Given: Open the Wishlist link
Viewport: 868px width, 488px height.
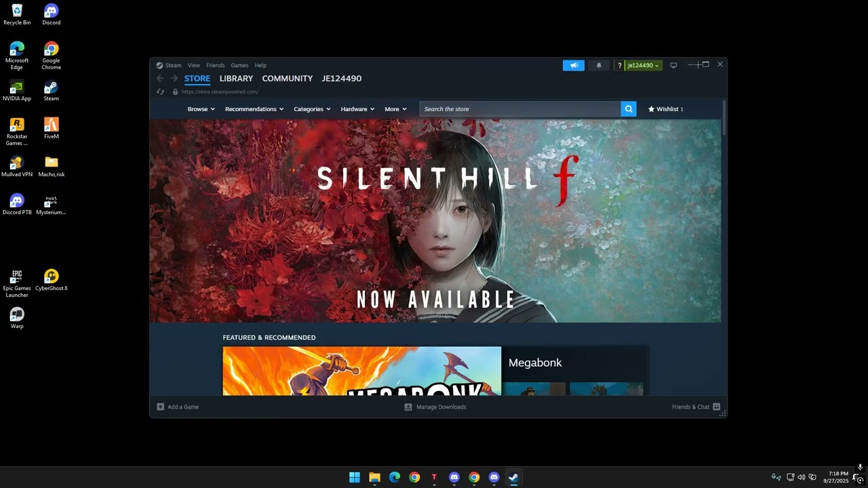Looking at the screenshot, I should (x=666, y=109).
